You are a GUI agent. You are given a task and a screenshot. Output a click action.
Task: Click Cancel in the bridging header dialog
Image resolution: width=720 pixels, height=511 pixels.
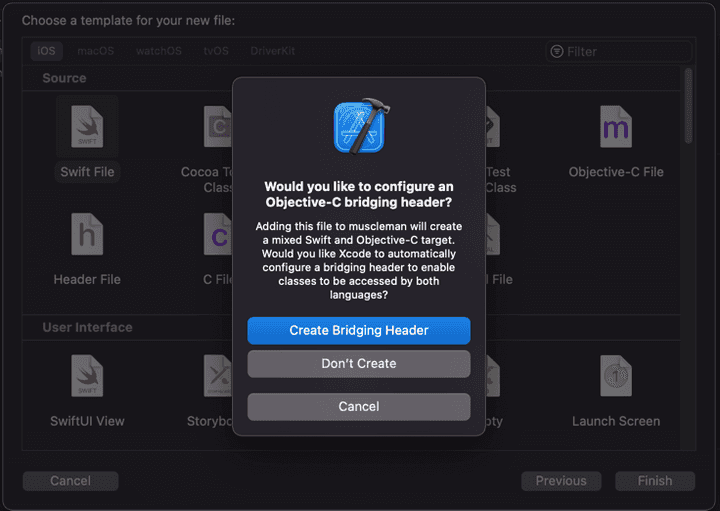point(359,407)
